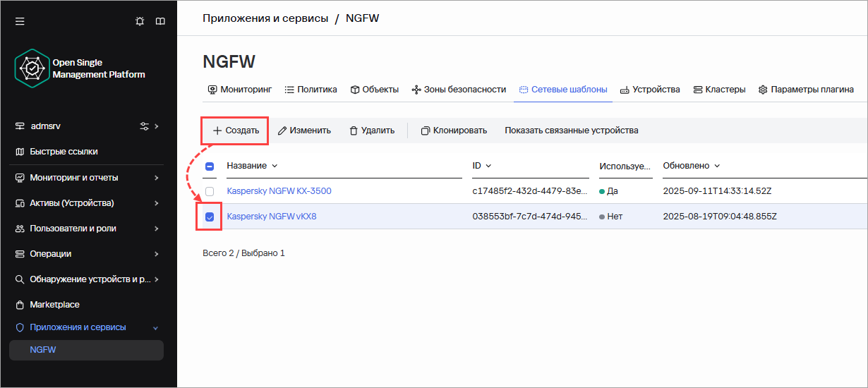
Task: Click the Marketplace bag icon
Action: click(x=20, y=305)
